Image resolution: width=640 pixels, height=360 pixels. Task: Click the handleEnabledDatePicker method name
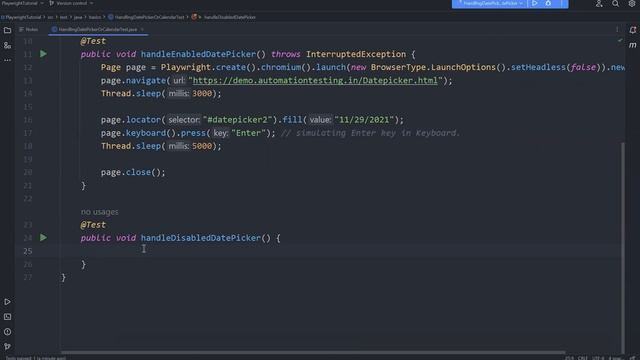pos(198,54)
